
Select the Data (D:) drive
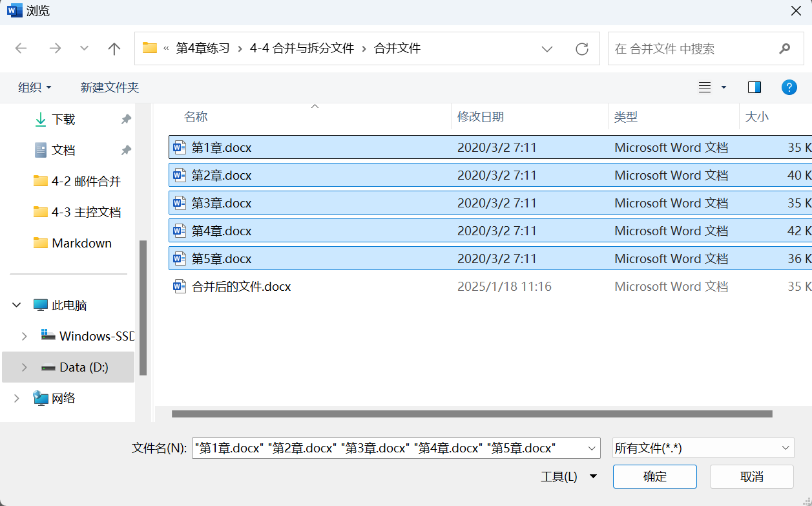tap(75, 367)
